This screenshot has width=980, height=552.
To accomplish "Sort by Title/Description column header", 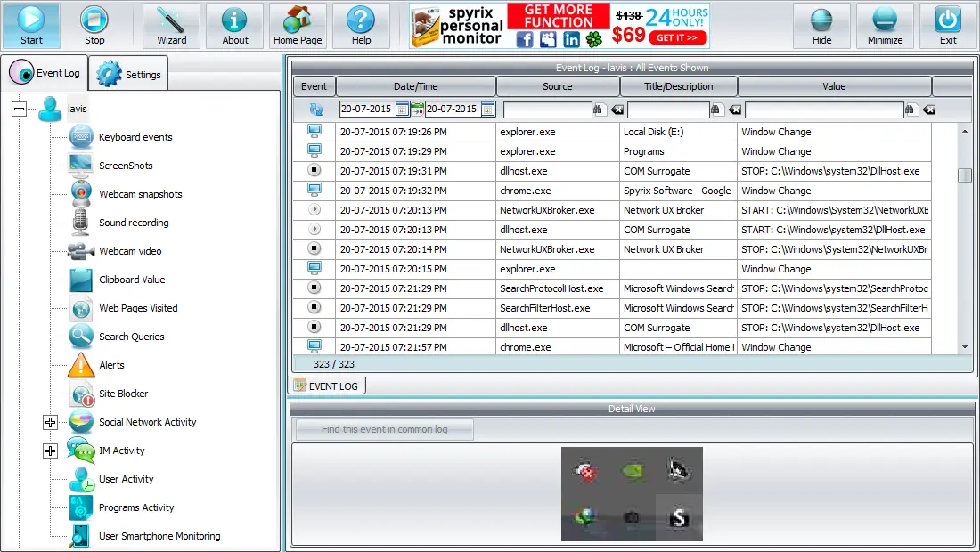I will point(679,86).
